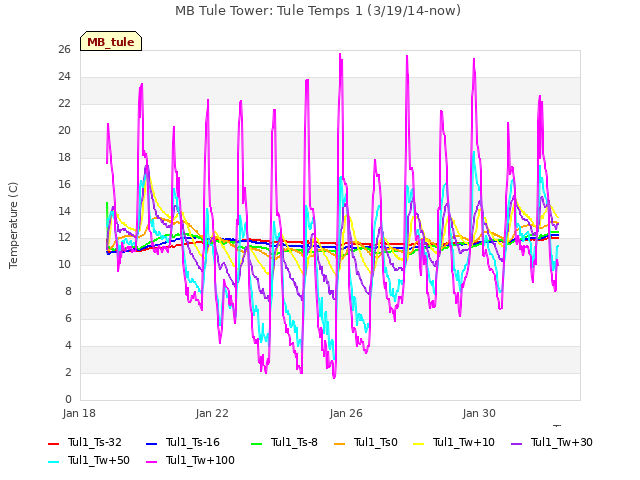640x480 pixels.
Task: Toggle the Tul1_Ts-32 legend entry
Action: tap(84, 442)
